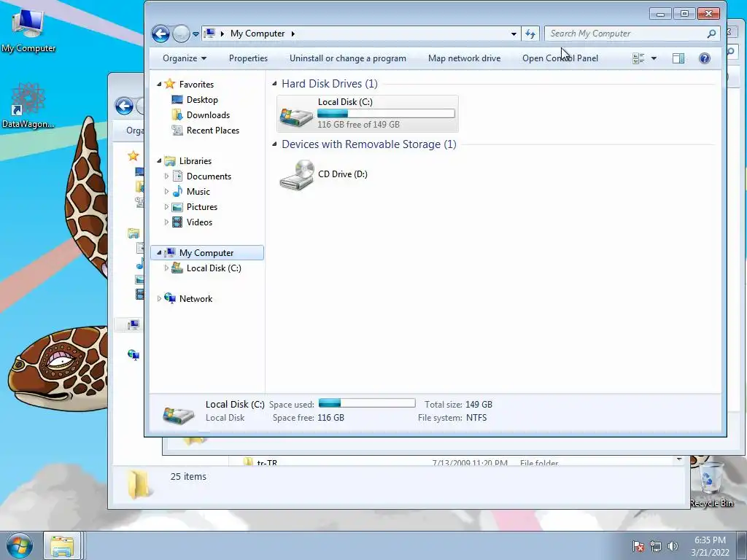Click Map network drive
The image size is (747, 560).
(x=464, y=58)
